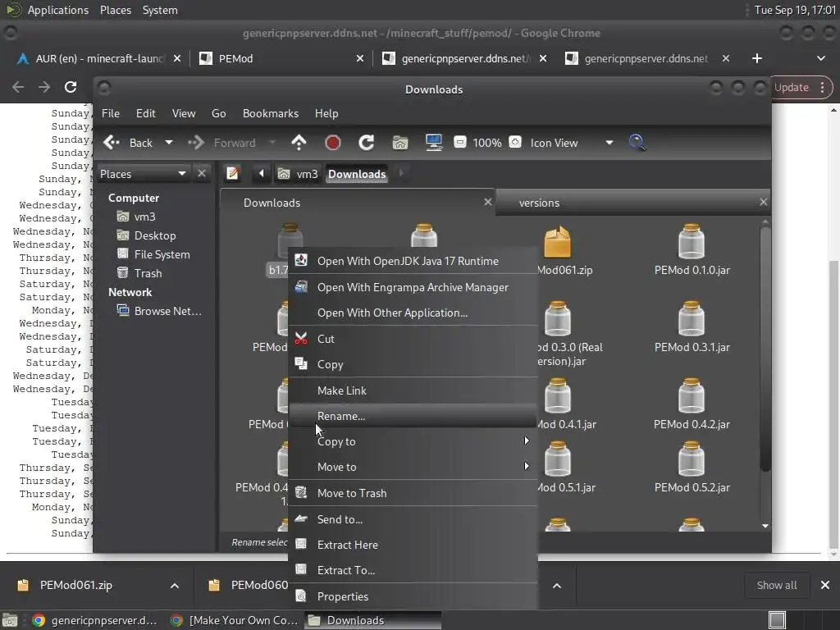Switch to the versions tab
Screen dimensions: 840x630
point(539,203)
